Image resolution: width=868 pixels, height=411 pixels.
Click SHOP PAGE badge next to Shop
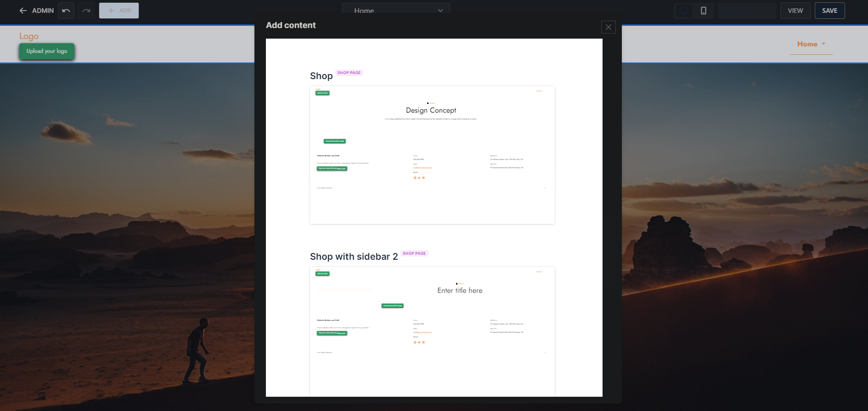pos(349,73)
